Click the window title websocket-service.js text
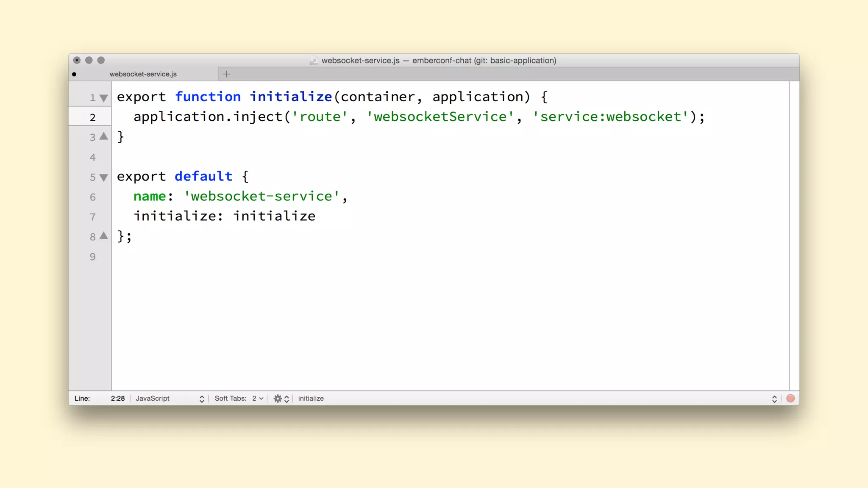This screenshot has height=488, width=868. pos(360,61)
